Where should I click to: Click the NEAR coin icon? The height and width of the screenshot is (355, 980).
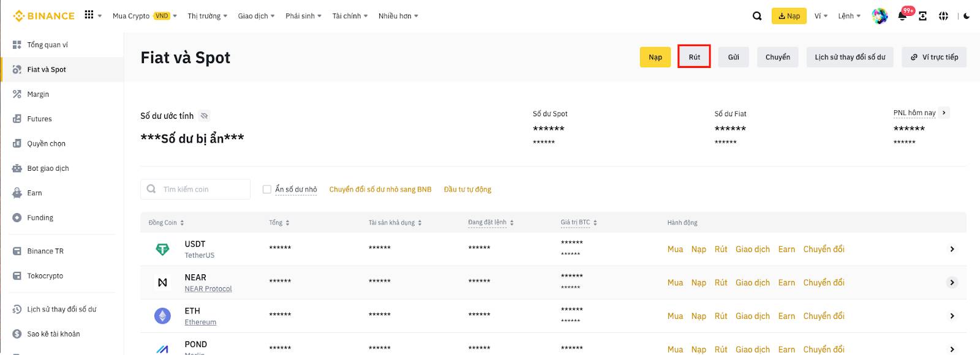click(162, 283)
